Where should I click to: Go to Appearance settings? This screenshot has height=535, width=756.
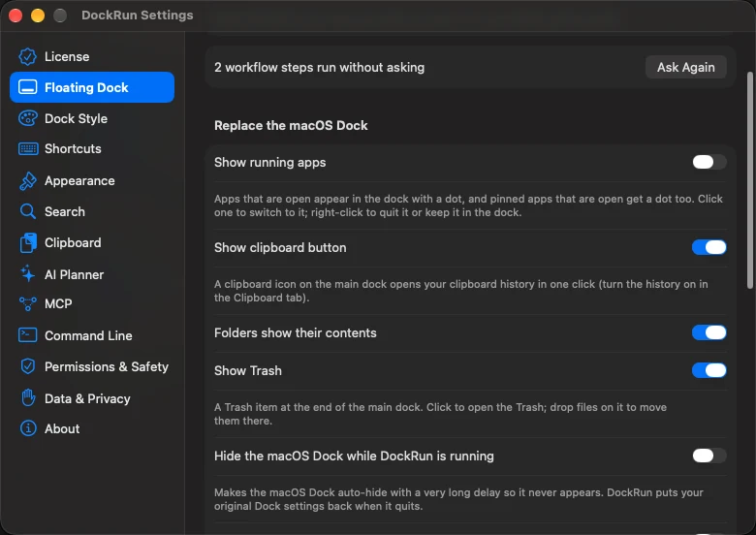92,180
